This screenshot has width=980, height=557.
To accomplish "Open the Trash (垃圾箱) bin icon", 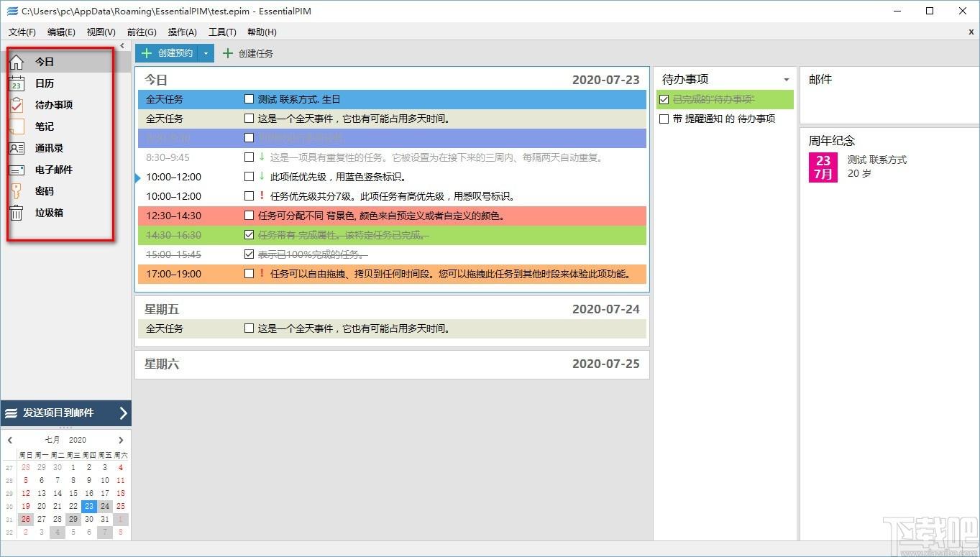I will click(17, 213).
